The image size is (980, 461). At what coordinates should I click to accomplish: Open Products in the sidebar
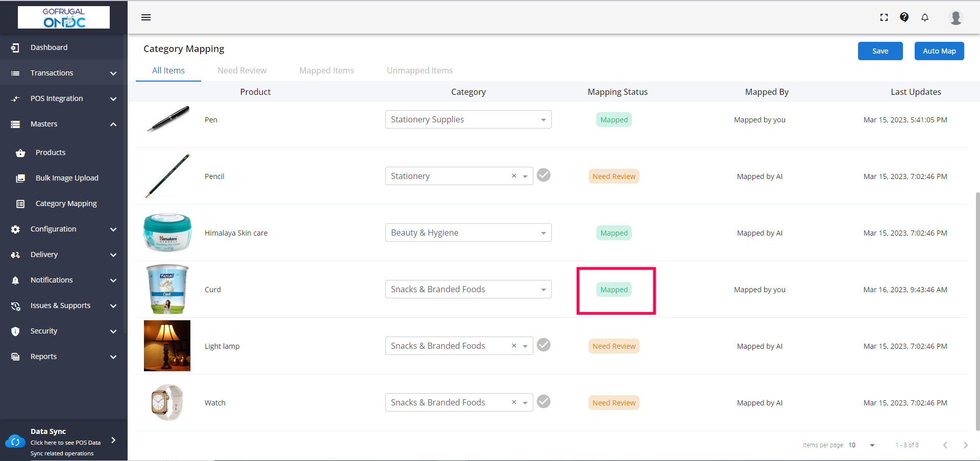(51, 152)
